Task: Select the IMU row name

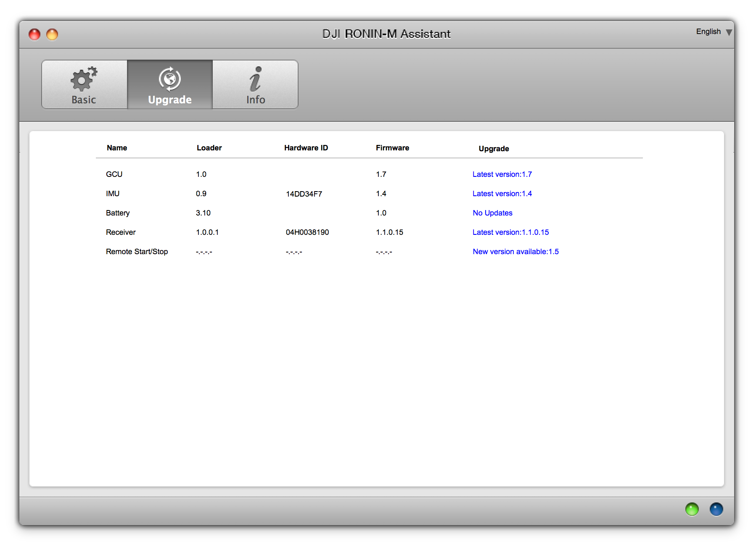Action: [113, 194]
